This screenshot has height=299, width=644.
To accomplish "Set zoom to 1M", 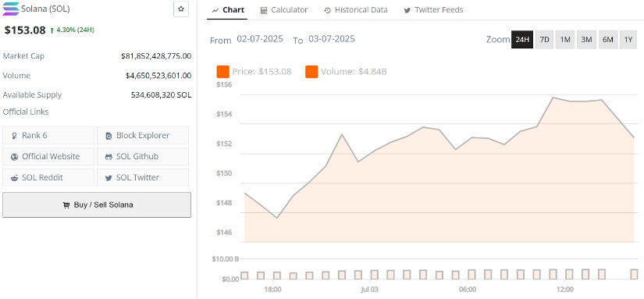I will click(565, 40).
